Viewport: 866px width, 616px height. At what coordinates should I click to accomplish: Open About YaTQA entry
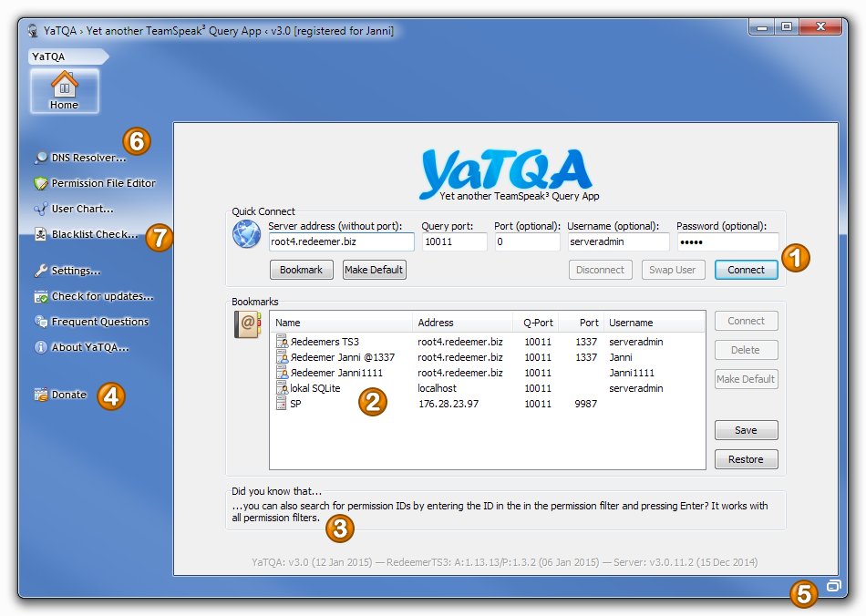(x=90, y=347)
